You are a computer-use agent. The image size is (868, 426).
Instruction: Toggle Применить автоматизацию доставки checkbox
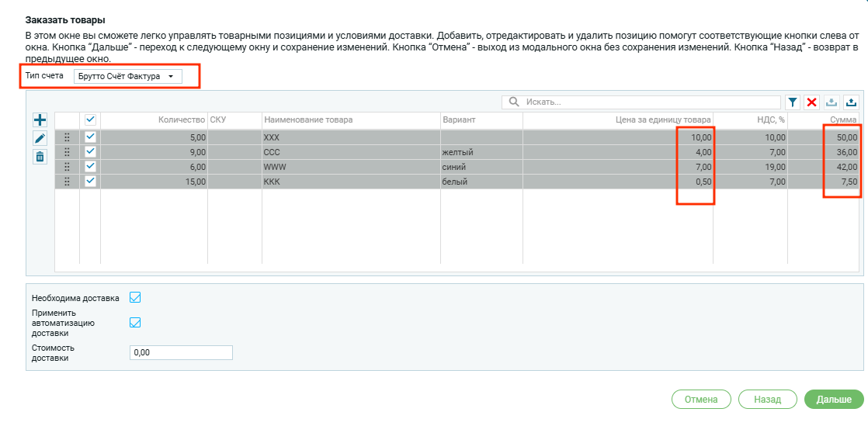point(135,323)
